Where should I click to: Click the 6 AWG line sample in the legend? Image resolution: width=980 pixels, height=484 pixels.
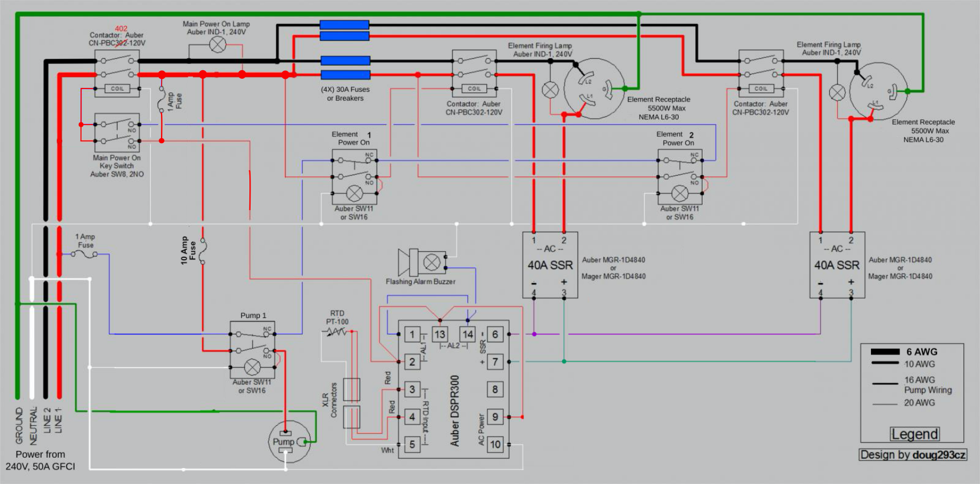coord(885,352)
